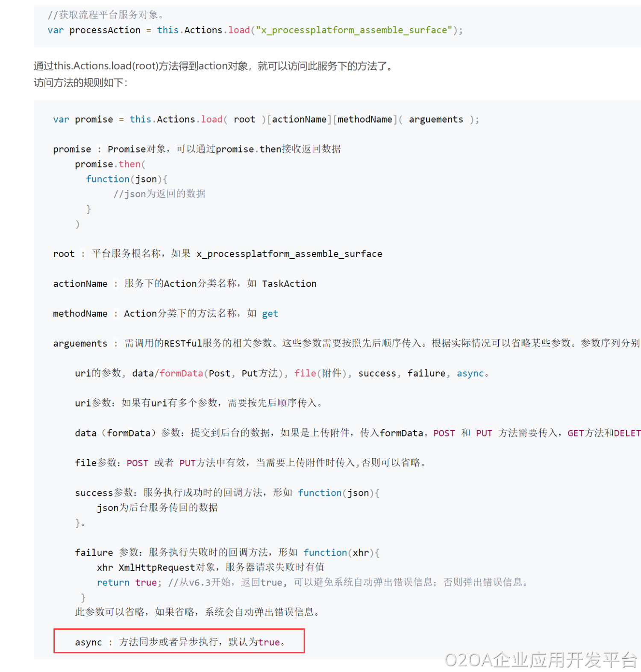Click the 'promise.then(' code line
641x672 pixels.
click(110, 164)
